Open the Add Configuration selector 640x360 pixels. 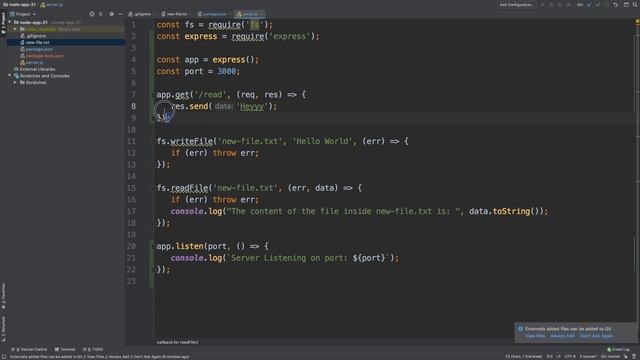[516, 4]
